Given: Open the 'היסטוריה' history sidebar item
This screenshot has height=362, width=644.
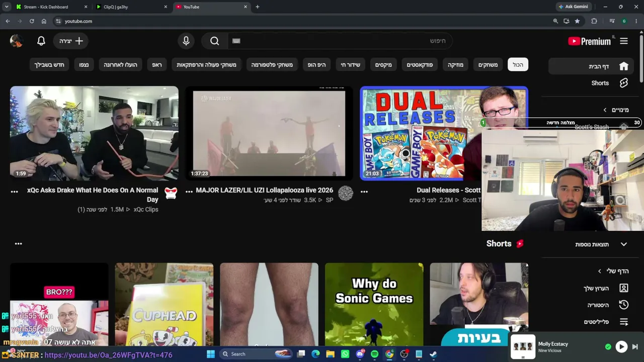Looking at the screenshot, I should (592, 305).
